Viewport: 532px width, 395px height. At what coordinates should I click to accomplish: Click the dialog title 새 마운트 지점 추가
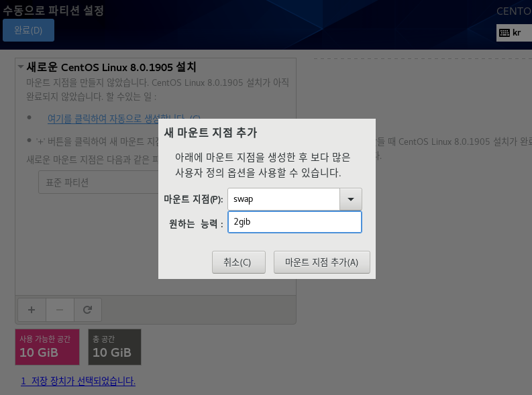tap(211, 133)
